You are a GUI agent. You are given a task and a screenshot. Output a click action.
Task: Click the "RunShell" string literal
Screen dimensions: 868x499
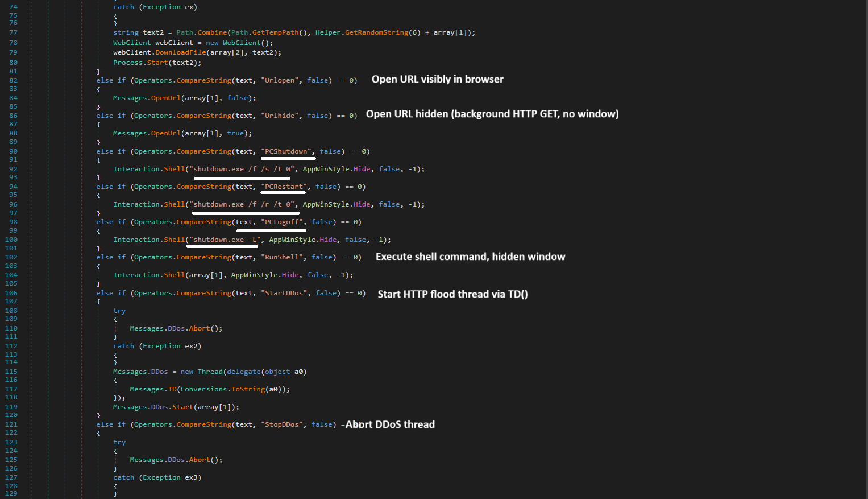pyautogui.click(x=283, y=257)
